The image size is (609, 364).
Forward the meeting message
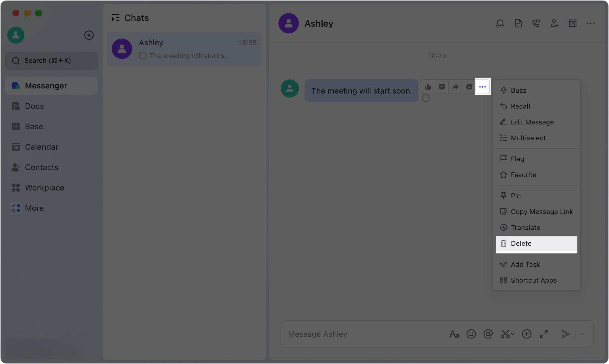(x=455, y=87)
